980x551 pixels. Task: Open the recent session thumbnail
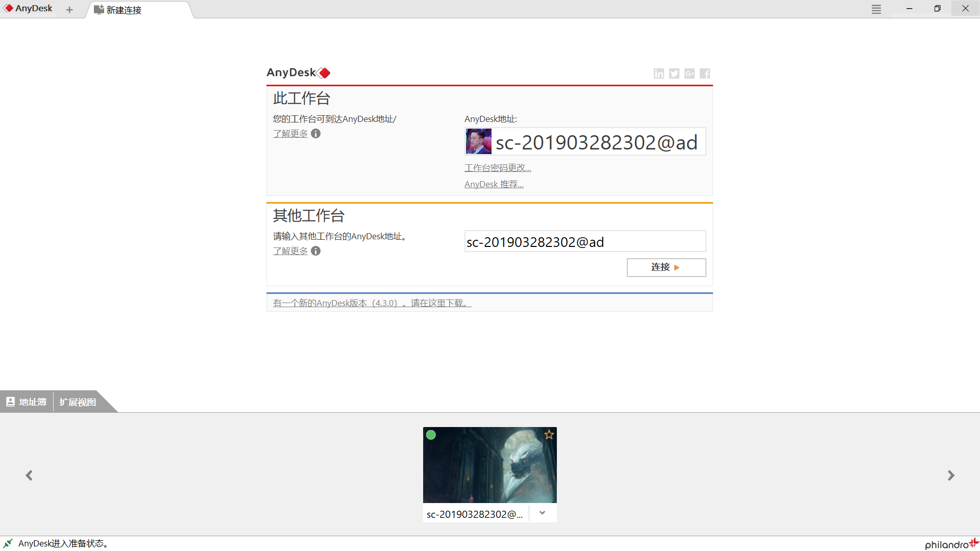pos(490,465)
